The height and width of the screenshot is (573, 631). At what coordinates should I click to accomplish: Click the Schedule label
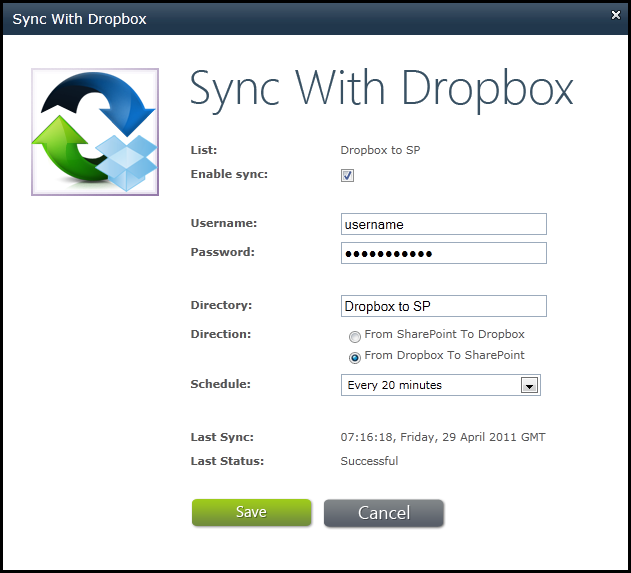(221, 384)
